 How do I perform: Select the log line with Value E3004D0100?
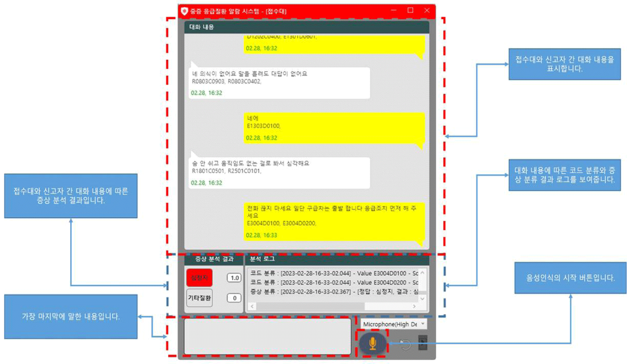(334, 273)
